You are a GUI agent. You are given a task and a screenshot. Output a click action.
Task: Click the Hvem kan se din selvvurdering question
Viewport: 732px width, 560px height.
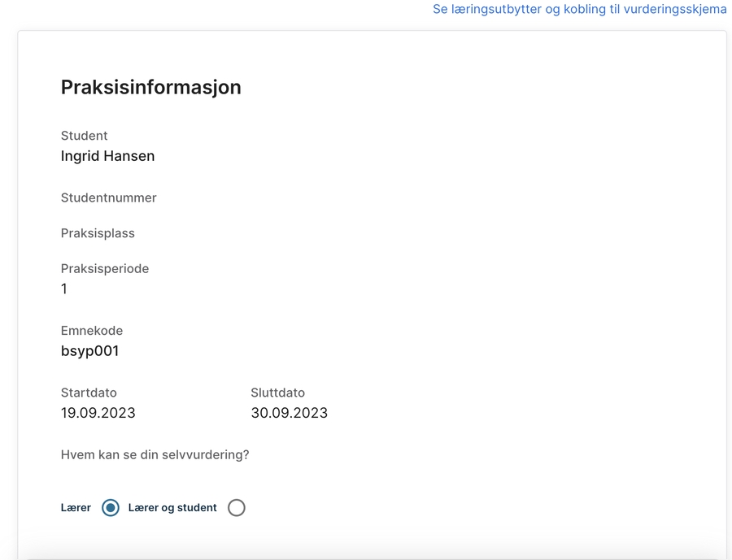pyautogui.click(x=155, y=454)
